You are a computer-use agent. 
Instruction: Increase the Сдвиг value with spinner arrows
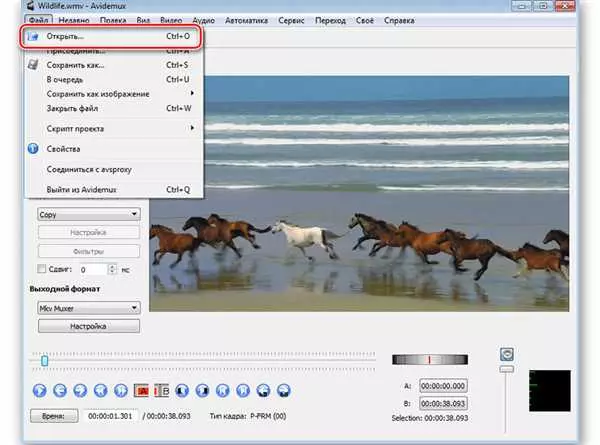tap(112, 267)
